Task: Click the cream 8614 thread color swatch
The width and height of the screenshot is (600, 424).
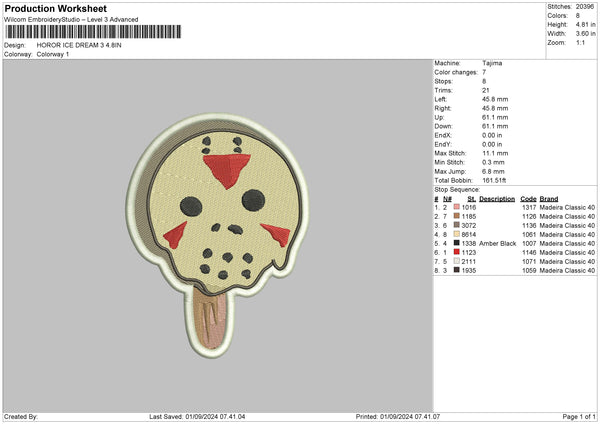Action: point(457,234)
